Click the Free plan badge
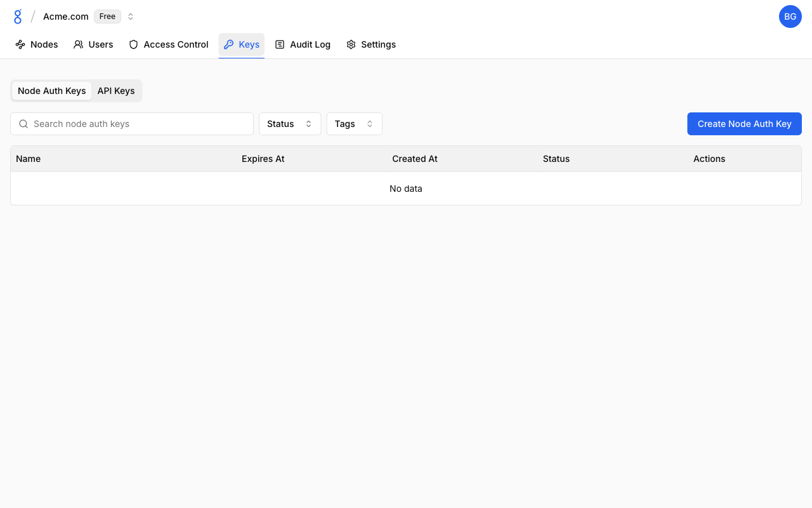This screenshot has height=508, width=812. (x=107, y=17)
